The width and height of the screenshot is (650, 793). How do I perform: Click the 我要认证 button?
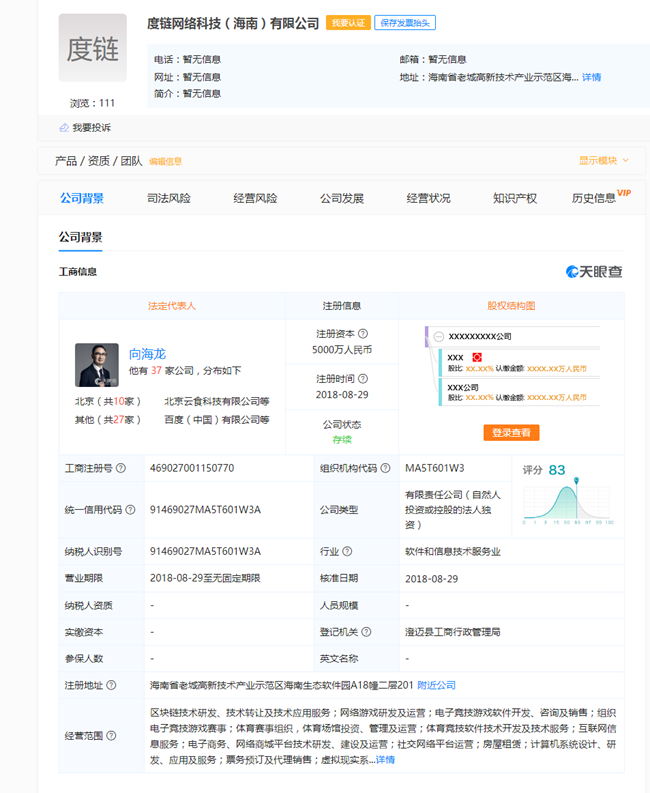[348, 23]
